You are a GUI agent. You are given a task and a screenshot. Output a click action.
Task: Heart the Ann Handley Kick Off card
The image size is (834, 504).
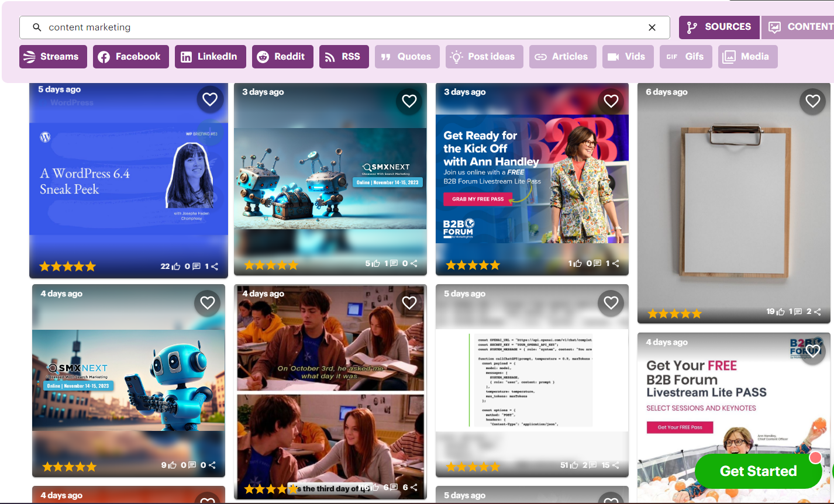pyautogui.click(x=611, y=101)
